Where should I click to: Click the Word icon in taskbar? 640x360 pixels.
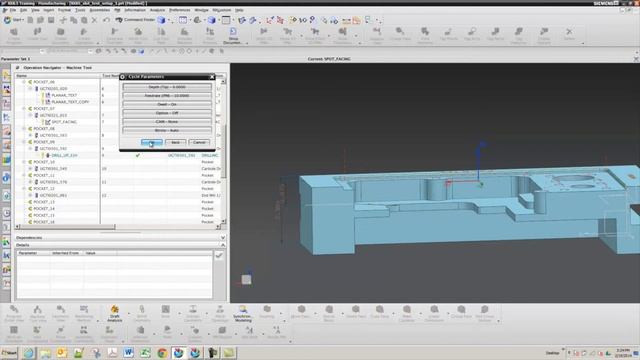tap(129, 352)
